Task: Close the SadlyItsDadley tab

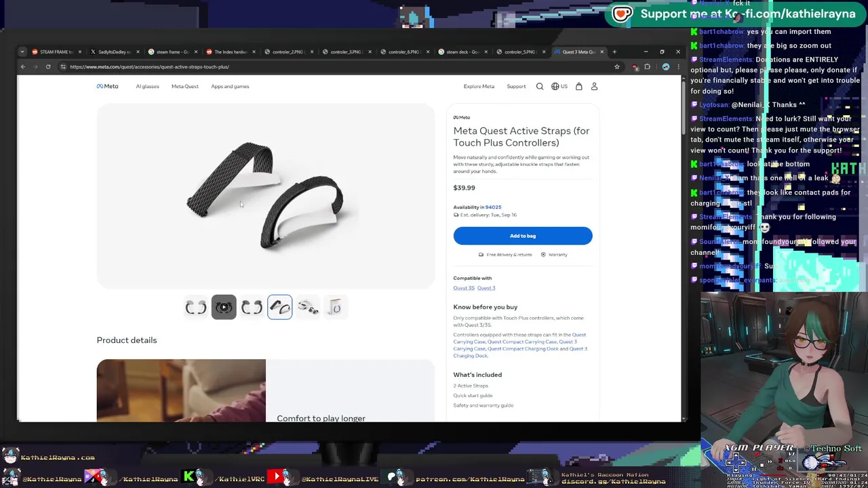Action: (x=138, y=52)
